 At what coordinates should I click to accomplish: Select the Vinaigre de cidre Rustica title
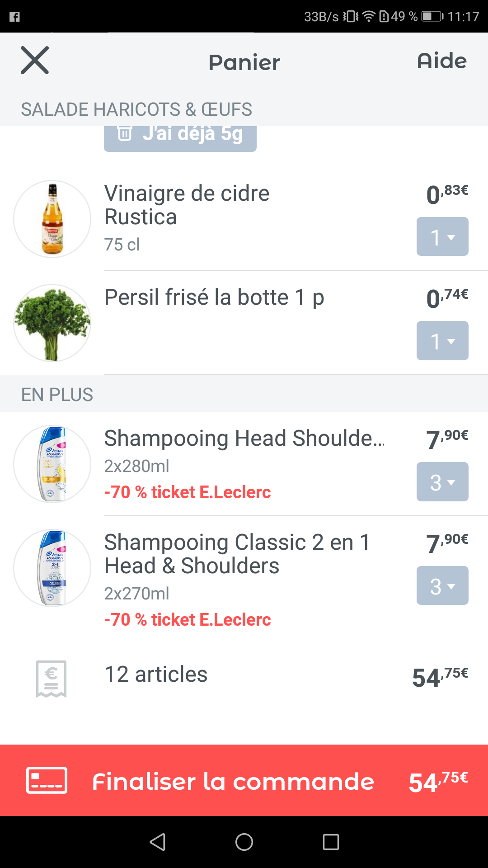[187, 205]
